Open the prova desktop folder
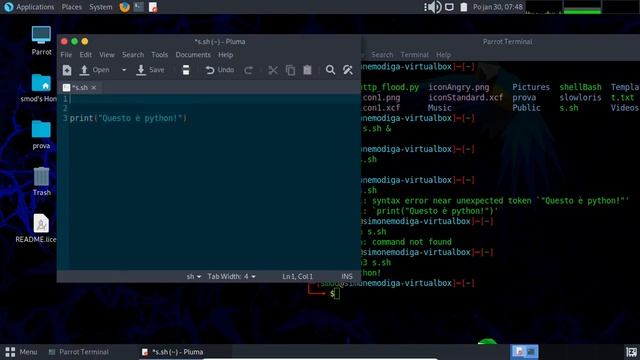This screenshot has height=360, width=640. [41, 135]
